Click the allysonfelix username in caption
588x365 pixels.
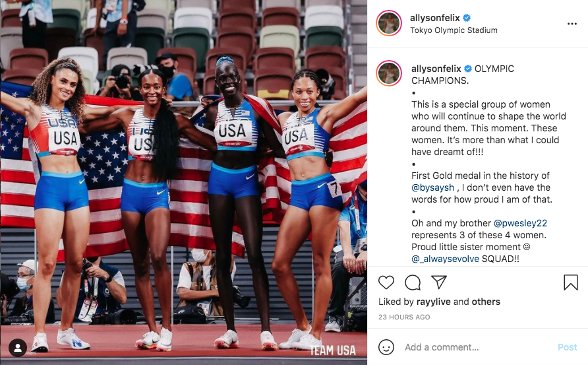coord(436,69)
